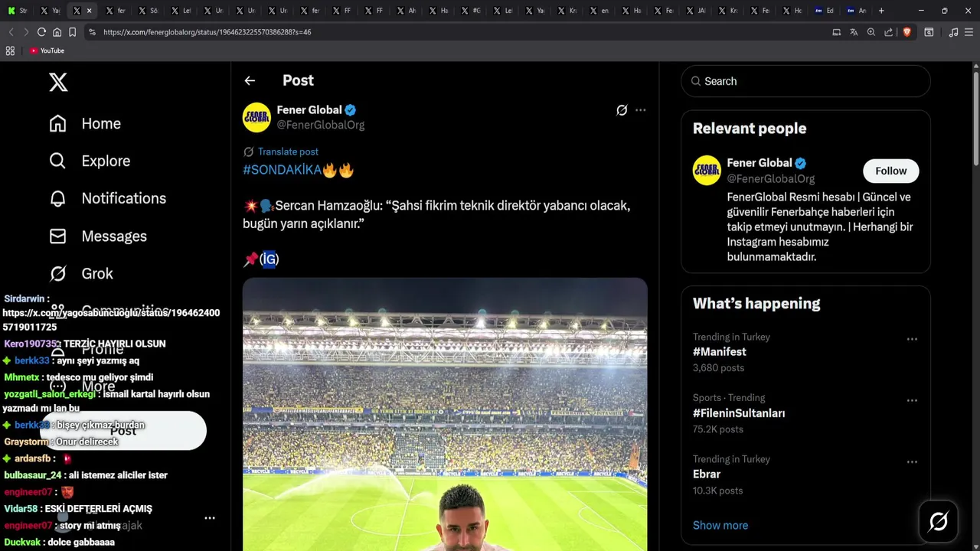Go back with the browser back arrow
The image size is (980, 551).
(11, 32)
